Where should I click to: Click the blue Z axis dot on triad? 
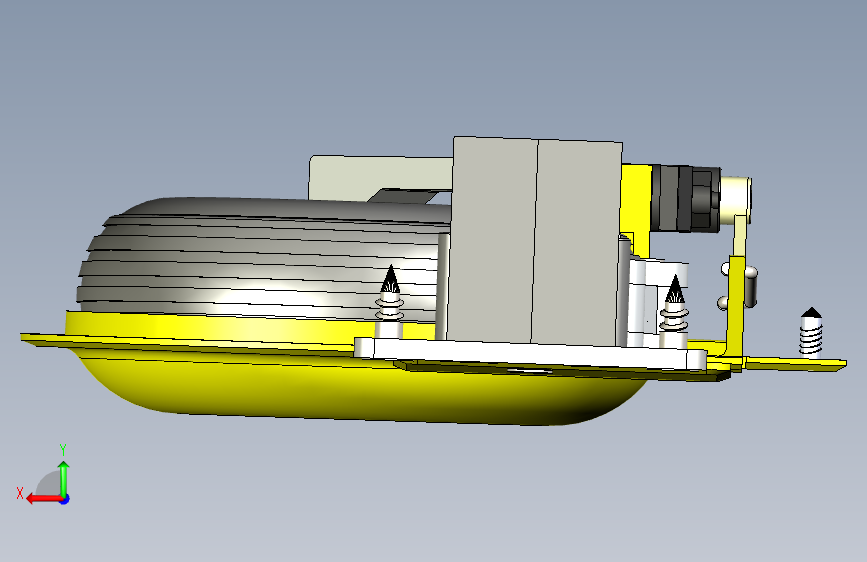pyautogui.click(x=65, y=499)
